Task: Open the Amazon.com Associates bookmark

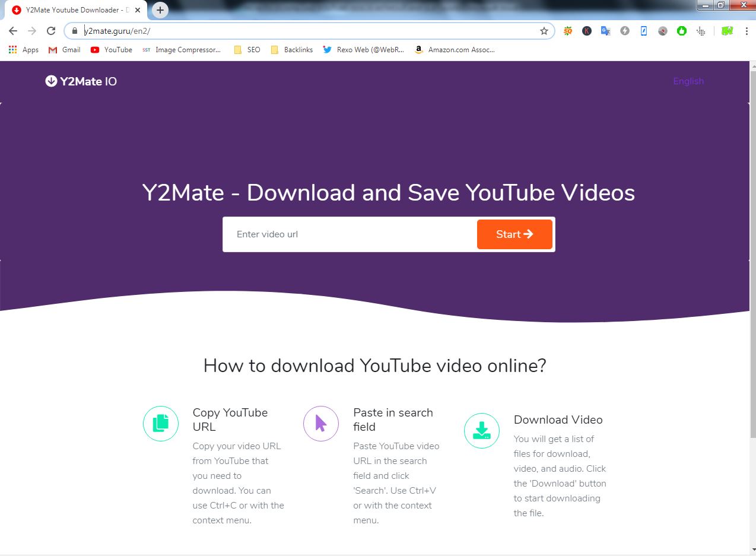Action: pyautogui.click(x=455, y=50)
